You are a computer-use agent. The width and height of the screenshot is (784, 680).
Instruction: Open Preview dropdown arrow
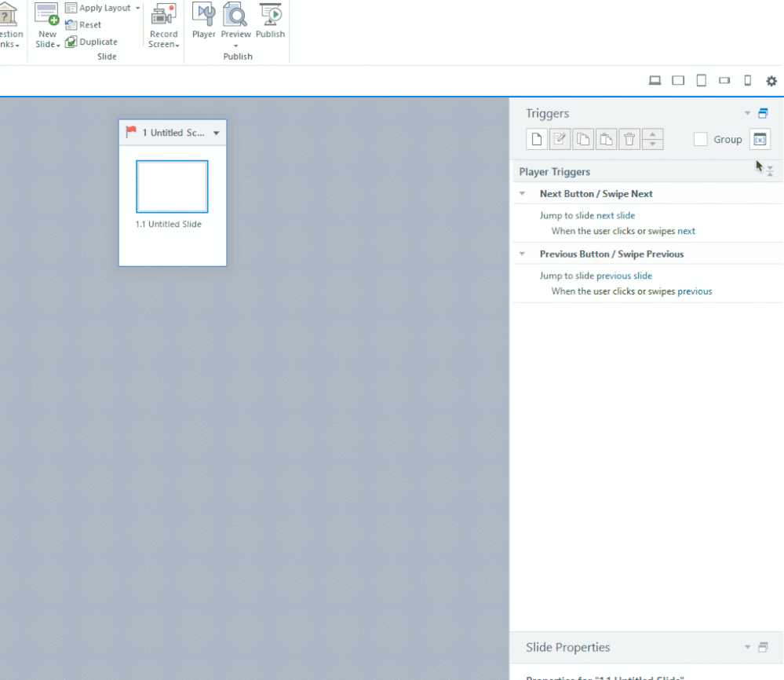235,46
